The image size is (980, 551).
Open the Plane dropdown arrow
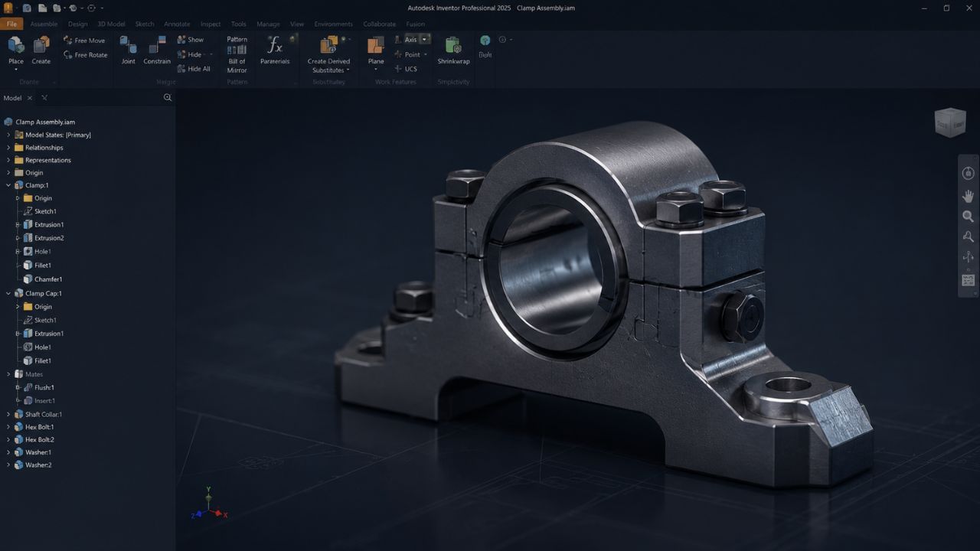click(x=376, y=70)
